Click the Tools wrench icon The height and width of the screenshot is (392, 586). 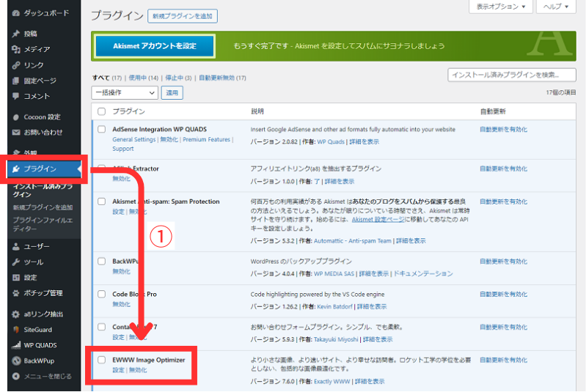[15, 262]
